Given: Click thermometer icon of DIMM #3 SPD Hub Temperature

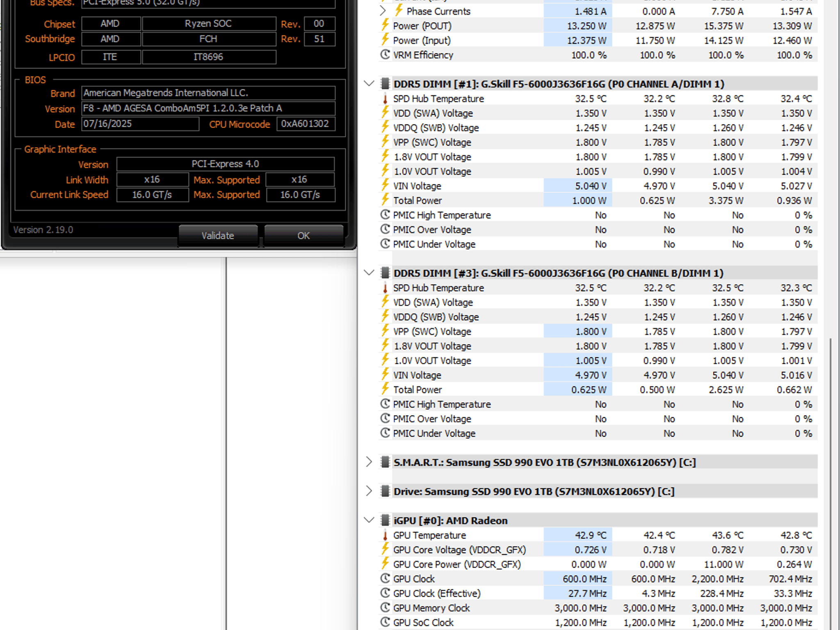Looking at the screenshot, I should point(385,288).
